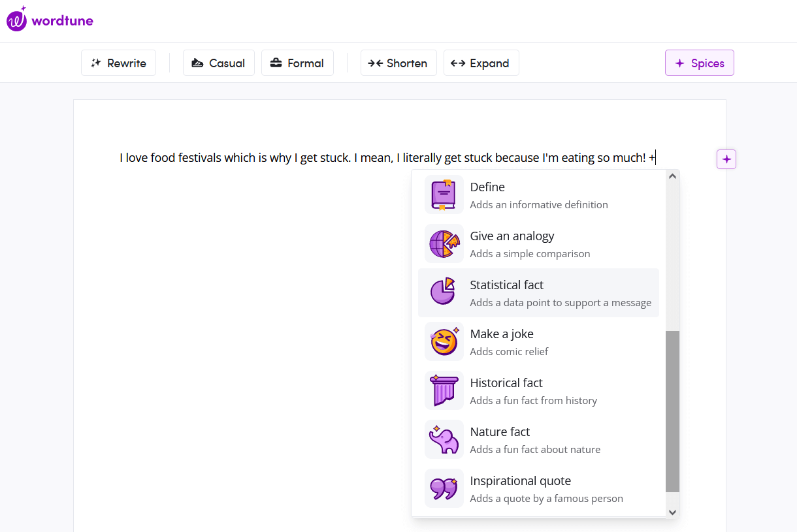This screenshot has height=532, width=797.
Task: Click the scroll up arrow in Spices list
Action: (x=673, y=176)
